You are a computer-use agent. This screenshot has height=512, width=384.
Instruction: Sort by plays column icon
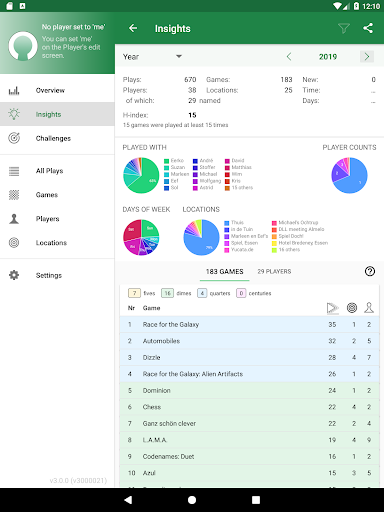click(x=332, y=308)
